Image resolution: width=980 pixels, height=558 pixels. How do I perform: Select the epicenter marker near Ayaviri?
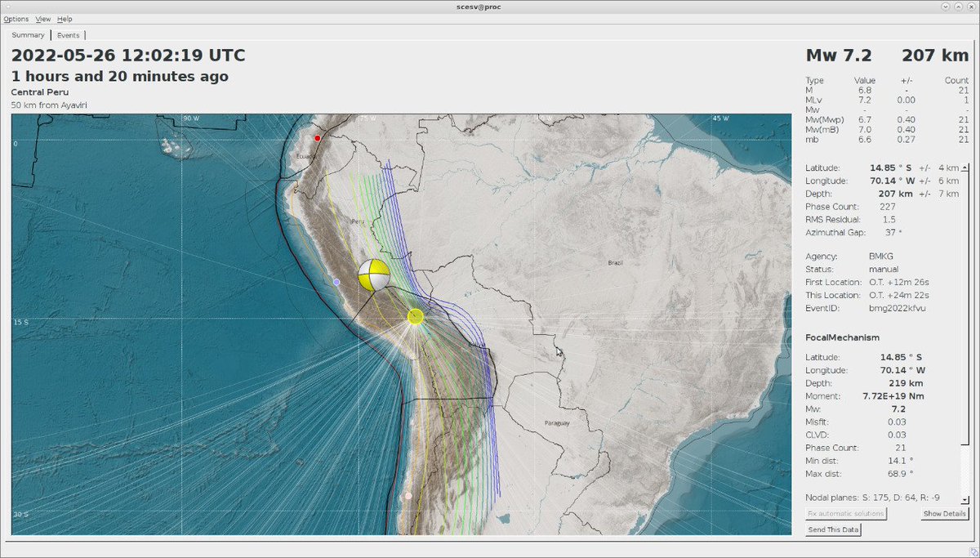(415, 315)
